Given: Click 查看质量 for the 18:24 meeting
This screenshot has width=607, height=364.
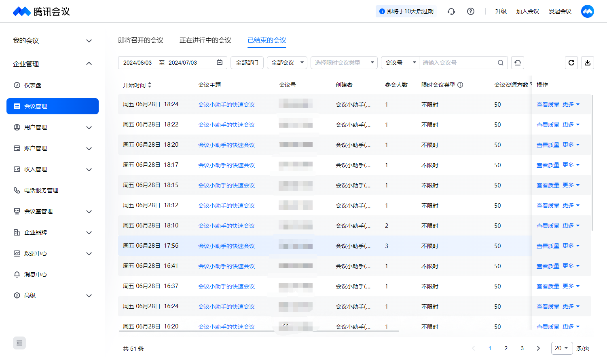Looking at the screenshot, I should tap(548, 105).
